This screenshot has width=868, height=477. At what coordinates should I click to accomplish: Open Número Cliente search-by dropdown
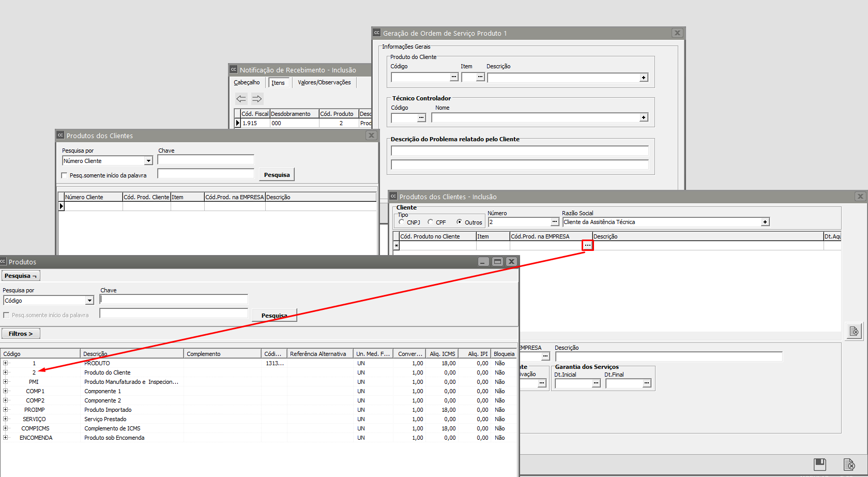[x=148, y=161]
